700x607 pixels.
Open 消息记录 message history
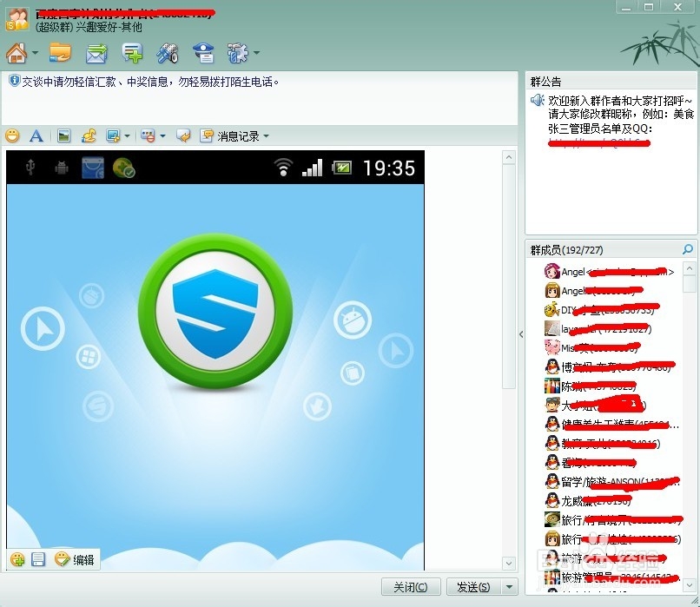coord(229,136)
